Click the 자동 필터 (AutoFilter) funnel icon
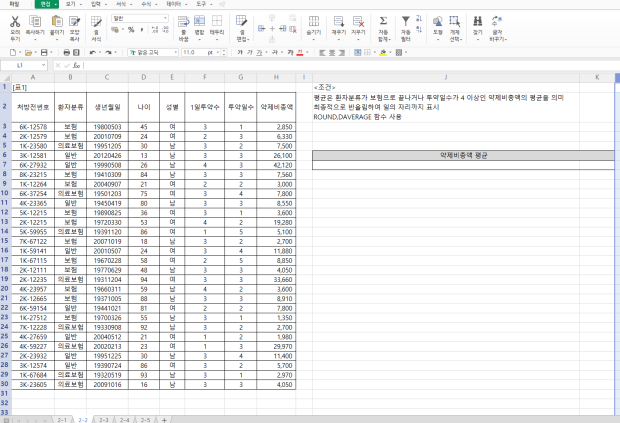 click(405, 24)
